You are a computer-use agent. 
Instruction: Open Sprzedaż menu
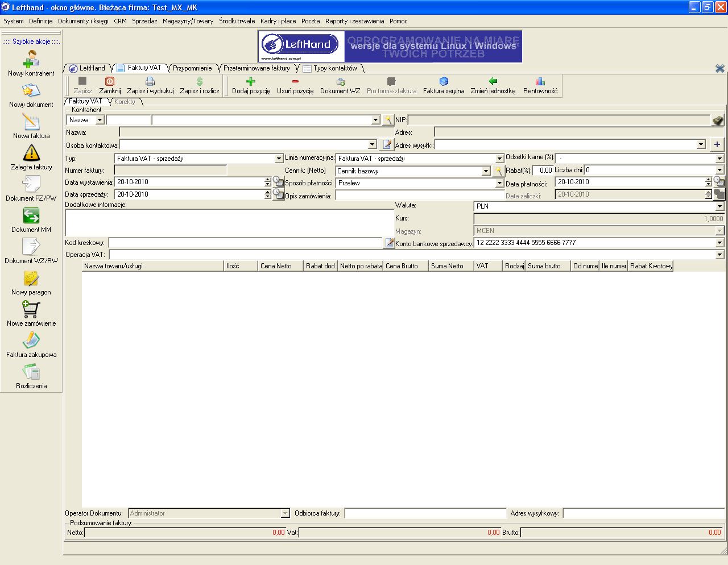[144, 21]
